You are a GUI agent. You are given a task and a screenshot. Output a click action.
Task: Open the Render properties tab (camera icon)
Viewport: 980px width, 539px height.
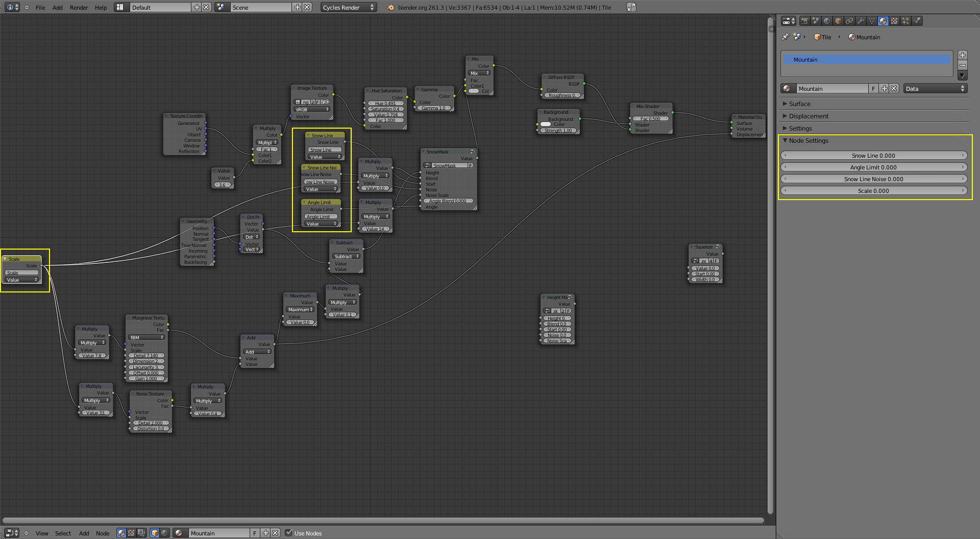tap(805, 21)
